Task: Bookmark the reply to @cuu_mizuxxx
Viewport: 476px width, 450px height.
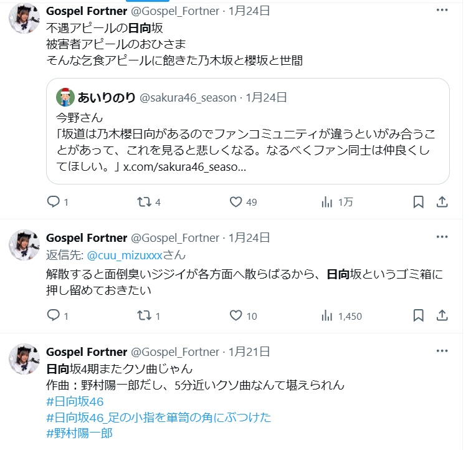Action: [x=419, y=316]
